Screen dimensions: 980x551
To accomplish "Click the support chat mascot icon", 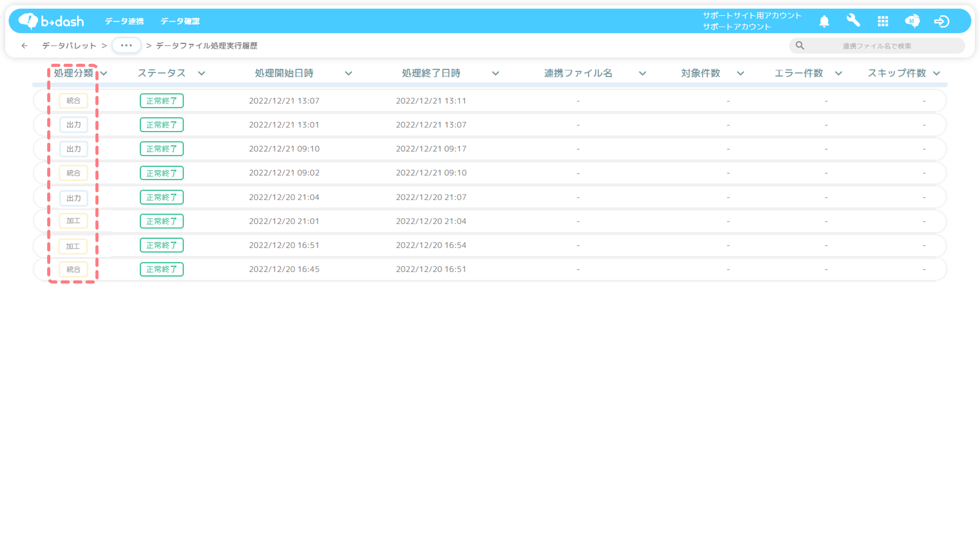I will click(x=912, y=21).
